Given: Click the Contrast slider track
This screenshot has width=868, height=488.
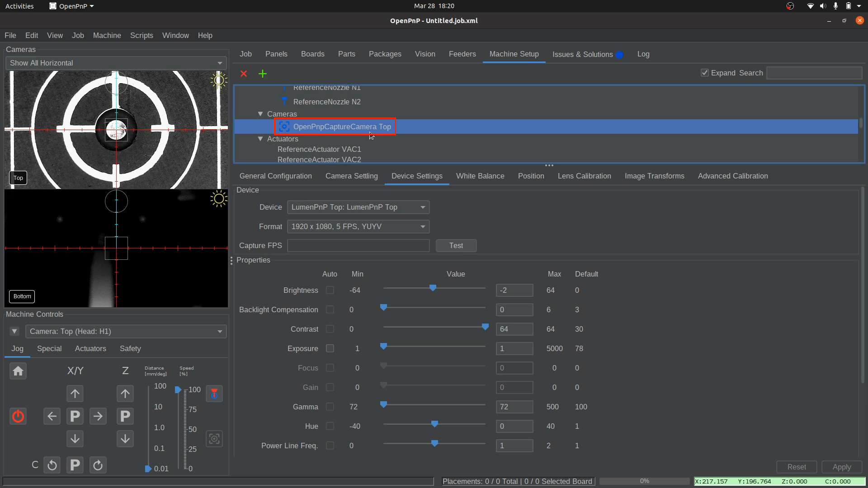Looking at the screenshot, I should (434, 327).
